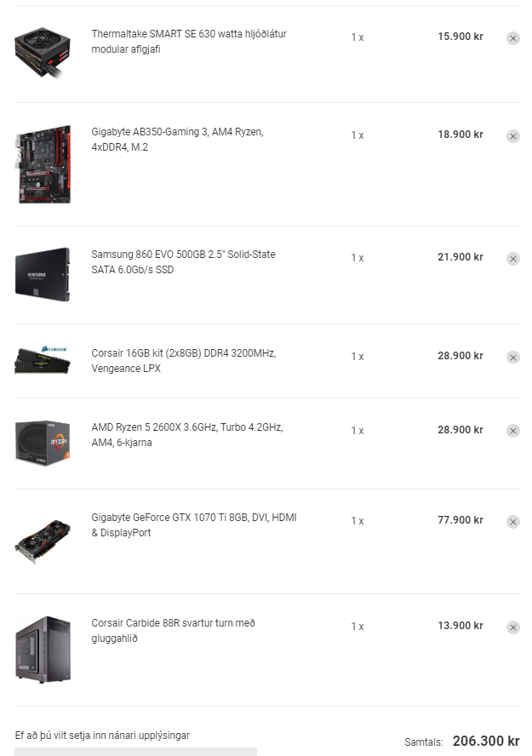Open AMD Ryzen 5 2600X product link
Screen dimensions: 532x756
pos(187,434)
